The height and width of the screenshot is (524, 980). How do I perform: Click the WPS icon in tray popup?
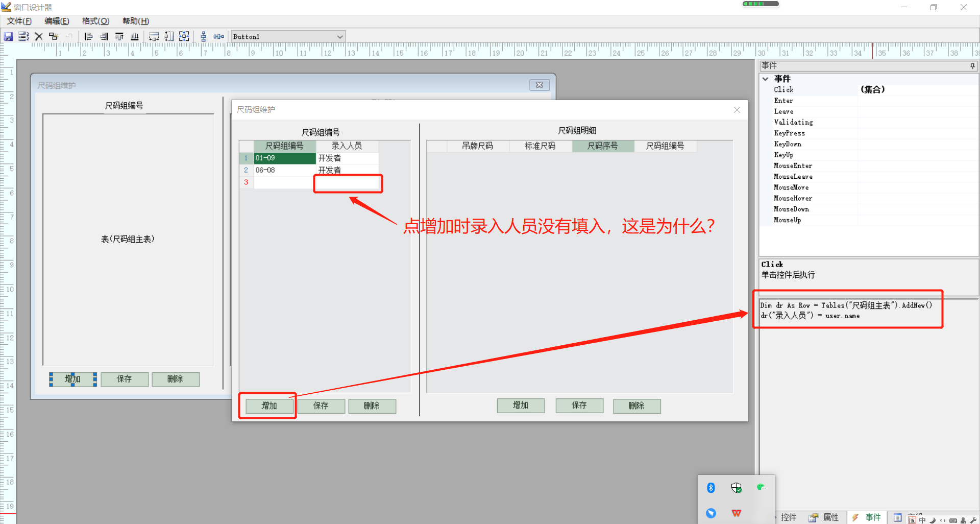[x=736, y=513]
